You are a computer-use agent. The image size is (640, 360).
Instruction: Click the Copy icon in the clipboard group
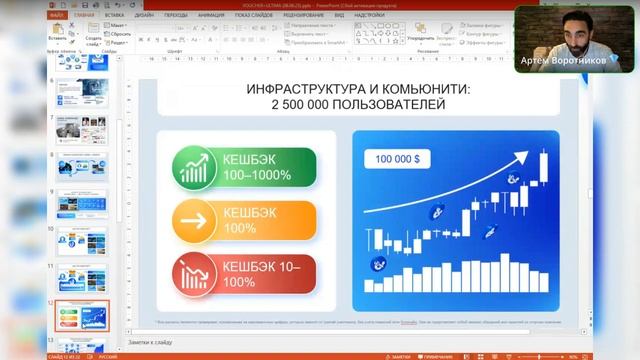pos(72,34)
